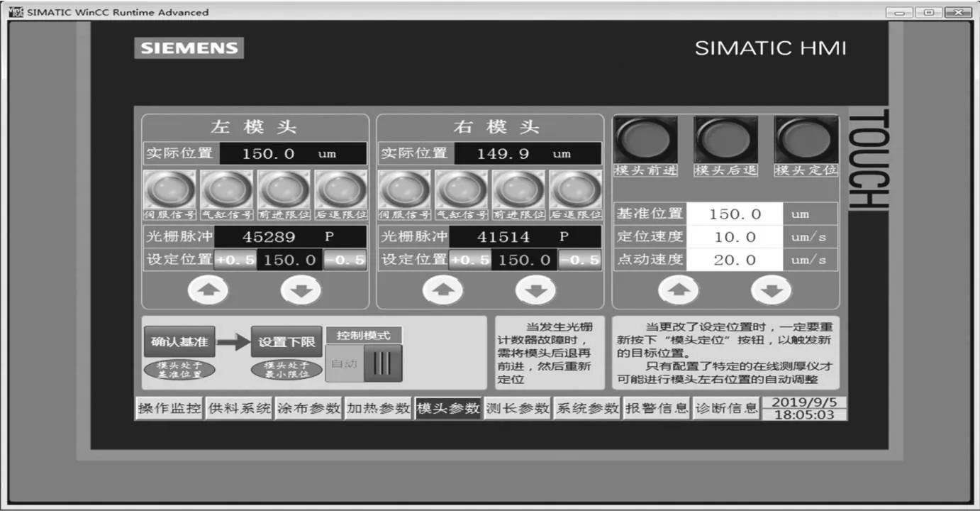Click the 右模头 气缸信号 indicator lamp
Screen dimensions: 980x511
point(462,190)
